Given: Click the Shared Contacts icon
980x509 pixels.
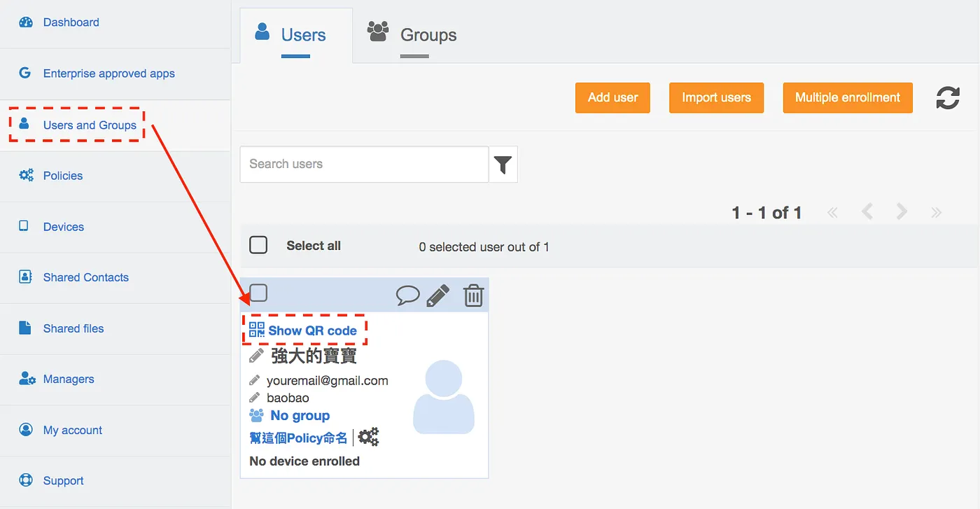Looking at the screenshot, I should coord(26,277).
